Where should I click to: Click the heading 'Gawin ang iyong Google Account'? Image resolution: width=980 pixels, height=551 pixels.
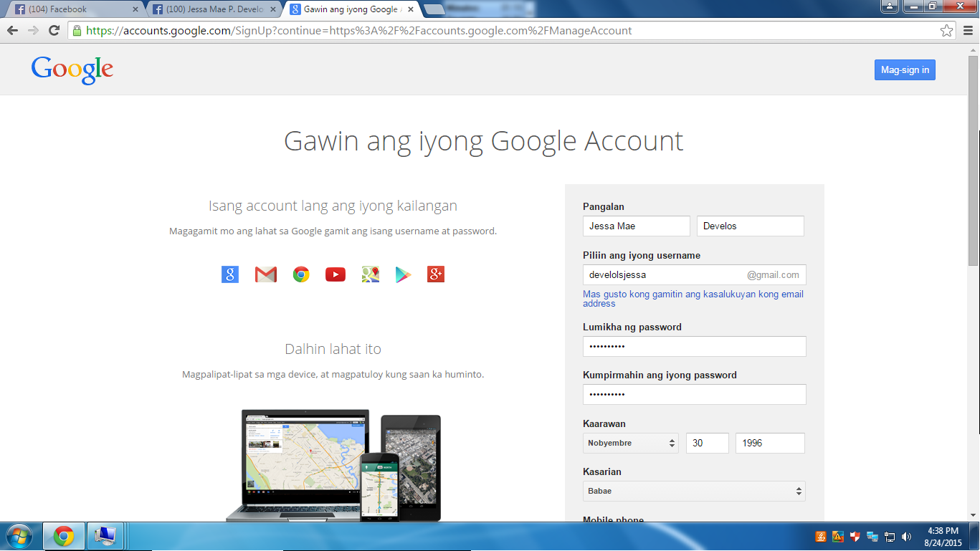tap(483, 140)
